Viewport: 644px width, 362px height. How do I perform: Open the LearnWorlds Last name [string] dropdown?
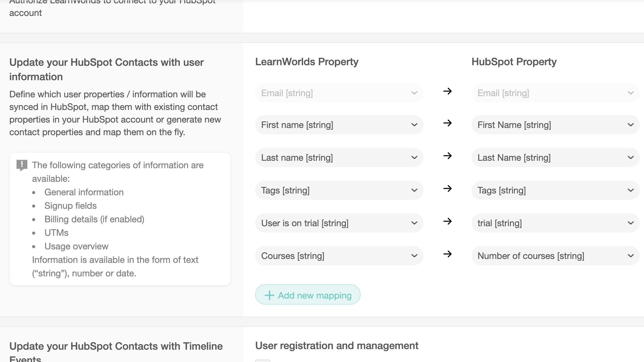click(339, 157)
